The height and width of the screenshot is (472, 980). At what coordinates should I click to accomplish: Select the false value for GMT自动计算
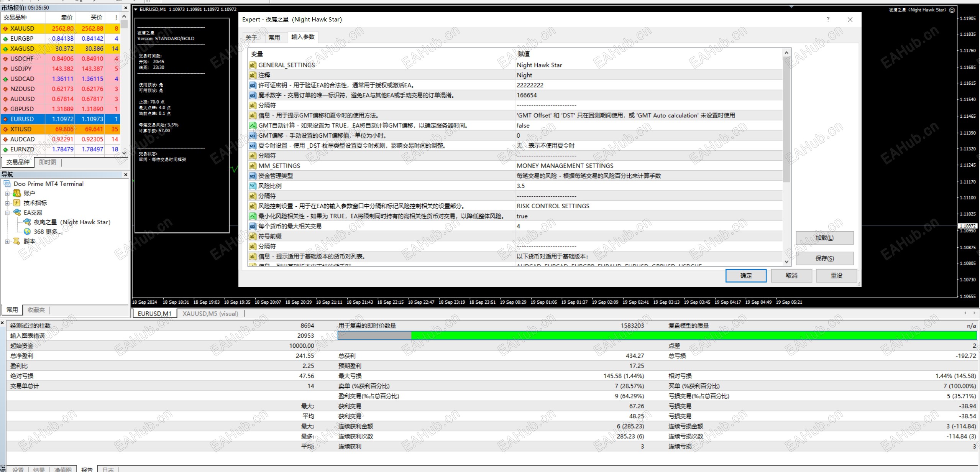(649, 125)
